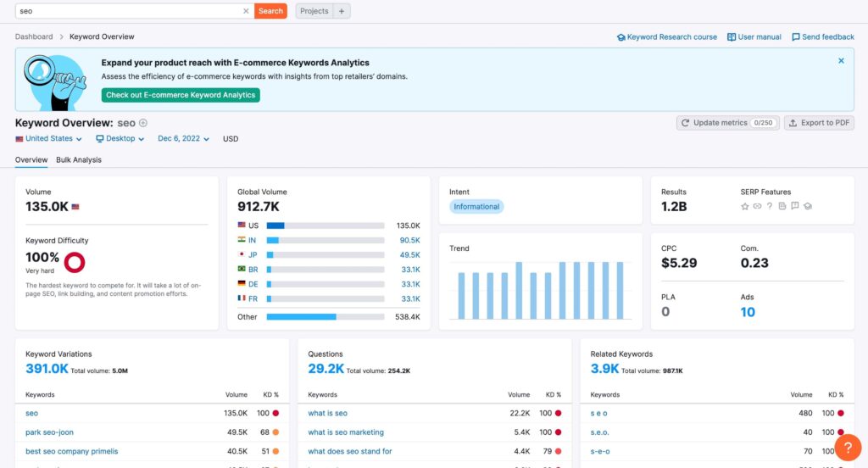The width and height of the screenshot is (868, 468).
Task: Click the s-e-o related keyword
Action: pyautogui.click(x=600, y=451)
